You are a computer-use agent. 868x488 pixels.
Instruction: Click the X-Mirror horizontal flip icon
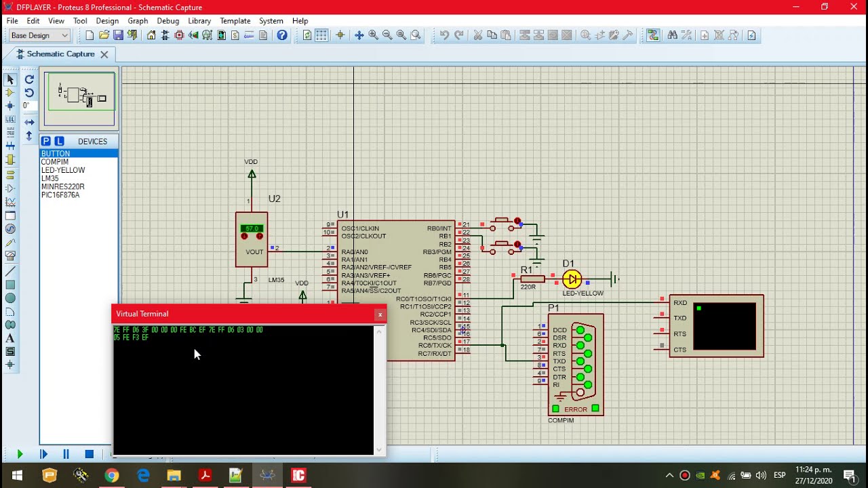click(29, 123)
